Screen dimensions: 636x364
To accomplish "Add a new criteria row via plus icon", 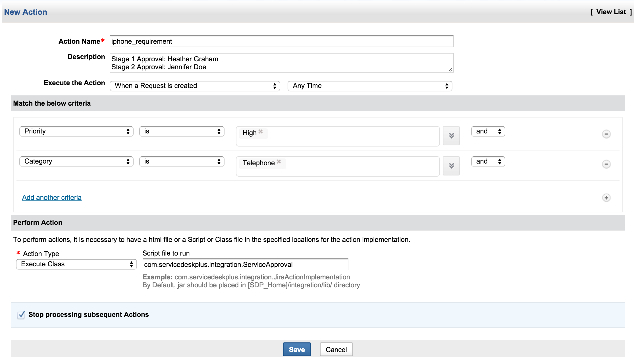I will 606,198.
